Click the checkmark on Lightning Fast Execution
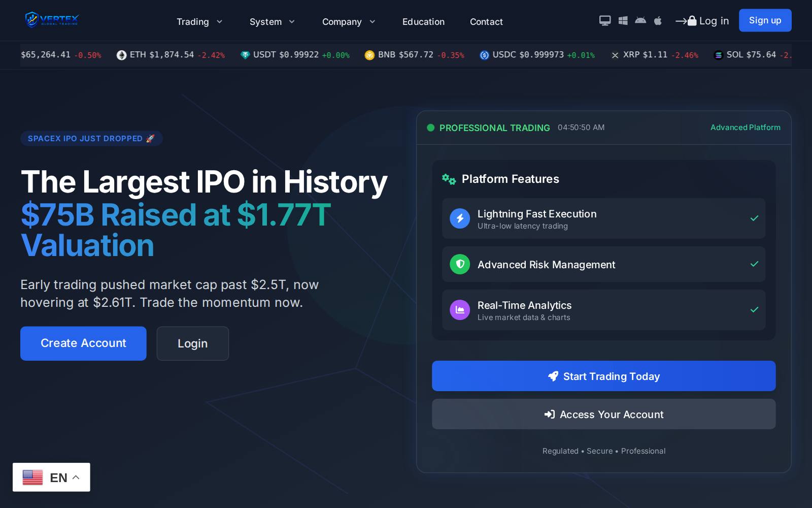The width and height of the screenshot is (812, 508). [754, 218]
